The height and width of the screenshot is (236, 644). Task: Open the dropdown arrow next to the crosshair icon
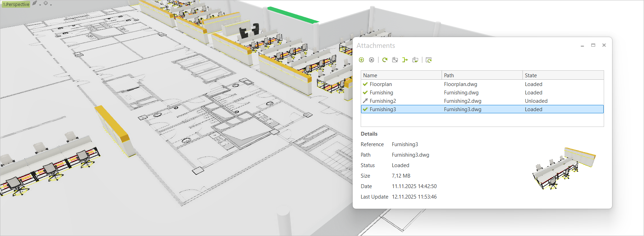click(x=51, y=5)
